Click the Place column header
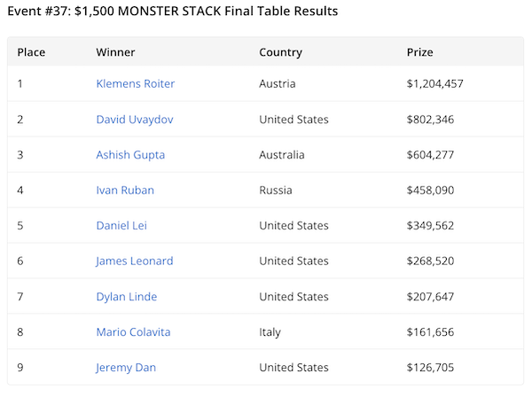 (31, 52)
